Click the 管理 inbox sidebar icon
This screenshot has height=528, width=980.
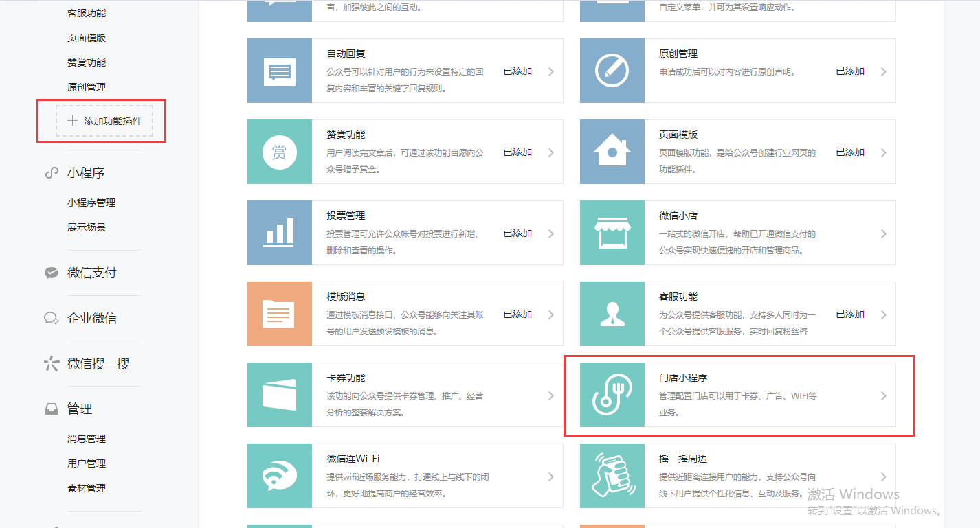pos(52,409)
